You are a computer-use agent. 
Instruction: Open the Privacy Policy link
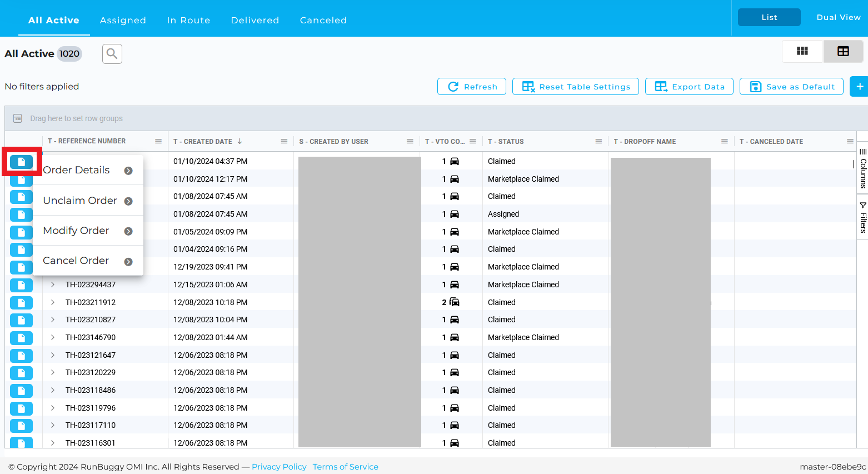coord(279,467)
